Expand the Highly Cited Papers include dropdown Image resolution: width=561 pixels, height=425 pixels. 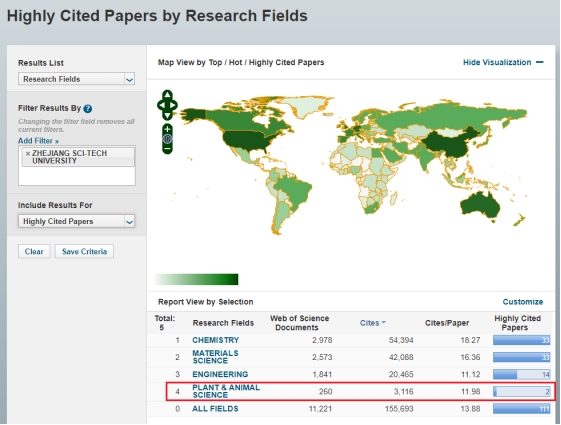point(77,221)
